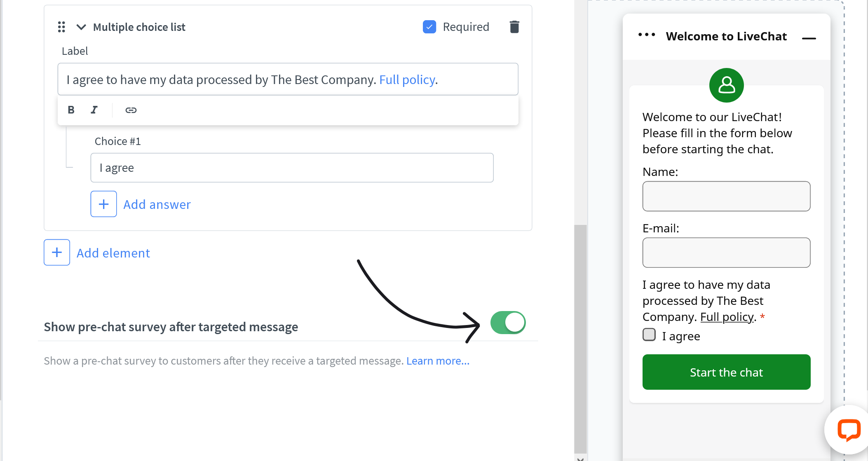Collapse the Multiple choice list panel

click(80, 27)
